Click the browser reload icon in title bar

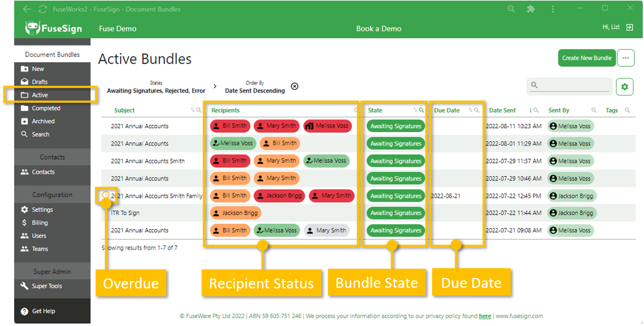43,9
